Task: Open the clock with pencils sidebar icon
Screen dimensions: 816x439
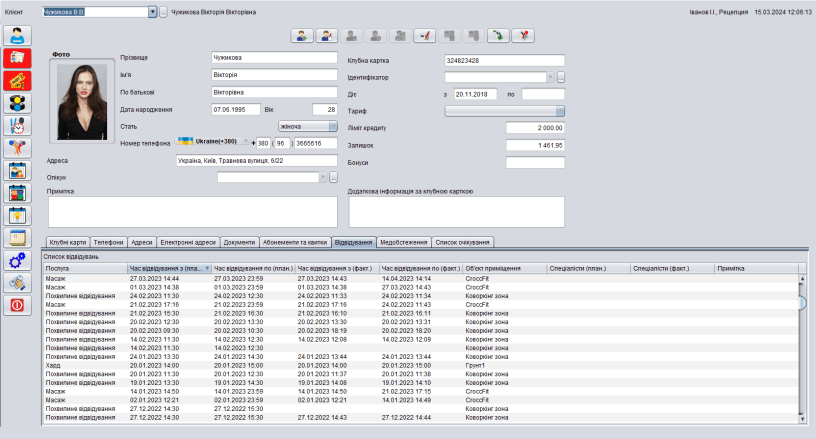Action: click(x=17, y=125)
